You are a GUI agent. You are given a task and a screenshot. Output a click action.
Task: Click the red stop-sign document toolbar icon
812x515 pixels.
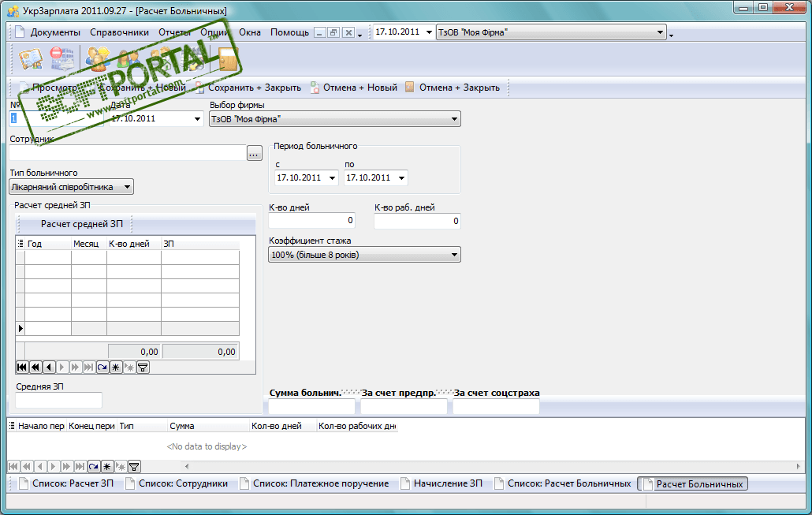62,58
